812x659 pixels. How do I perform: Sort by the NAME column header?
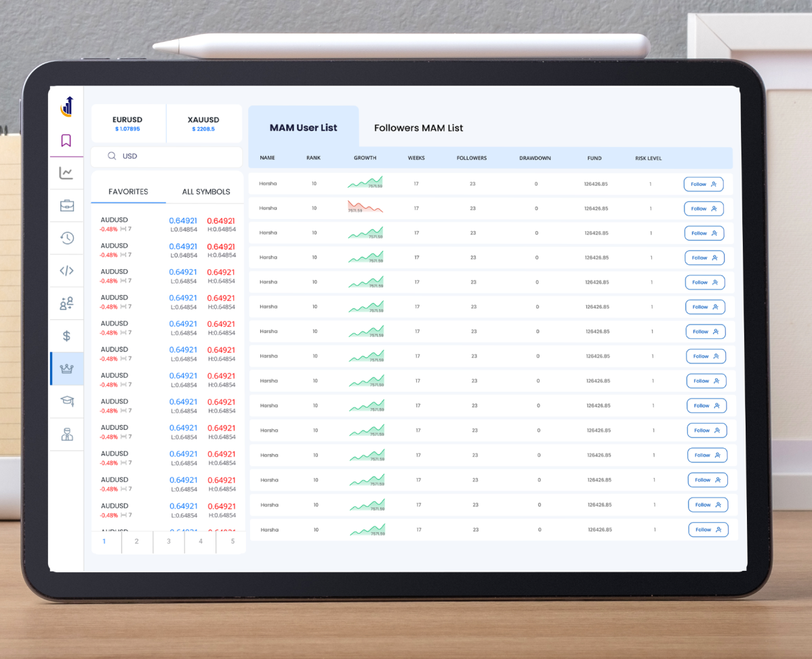tap(267, 158)
